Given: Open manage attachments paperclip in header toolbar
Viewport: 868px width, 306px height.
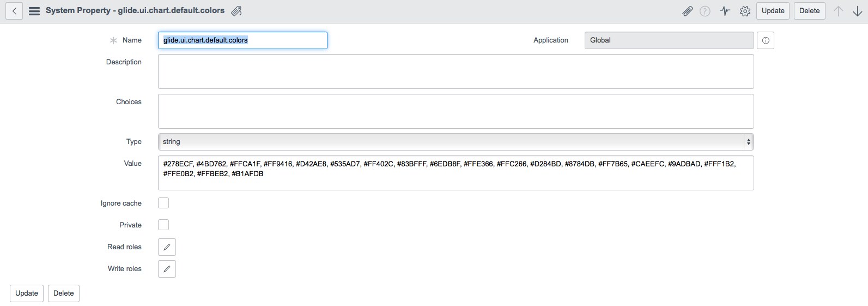Looking at the screenshot, I should click(x=688, y=11).
